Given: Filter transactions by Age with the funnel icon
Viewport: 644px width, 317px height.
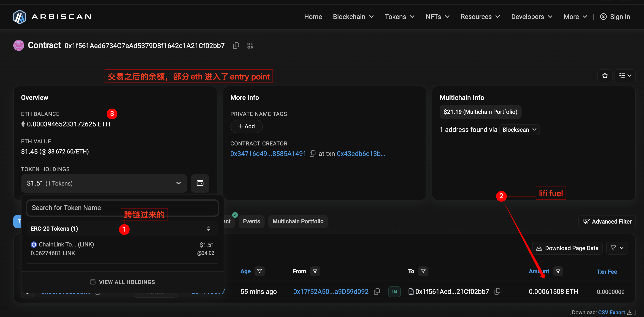Looking at the screenshot, I should pos(260,271).
